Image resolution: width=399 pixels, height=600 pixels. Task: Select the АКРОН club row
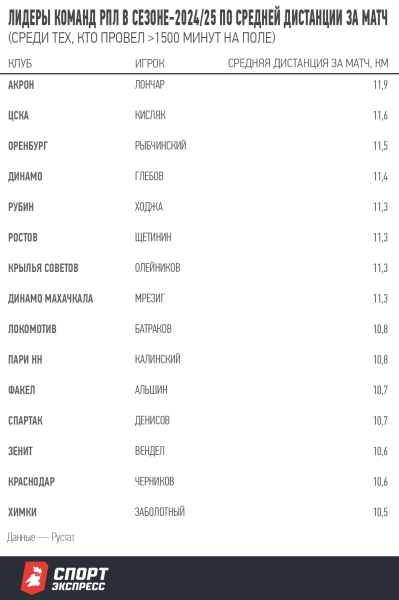click(x=199, y=85)
